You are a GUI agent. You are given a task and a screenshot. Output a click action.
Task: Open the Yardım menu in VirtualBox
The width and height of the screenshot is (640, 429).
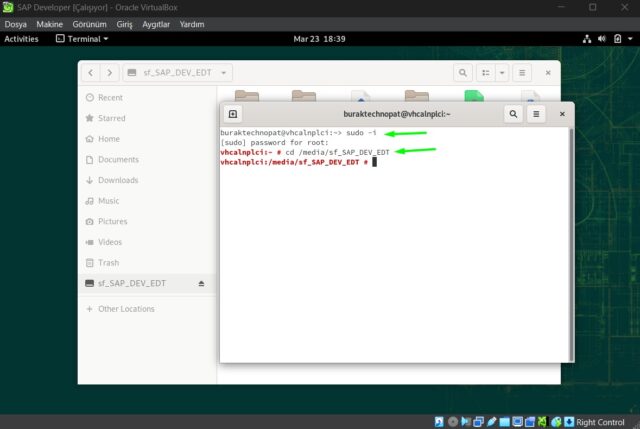[192, 24]
